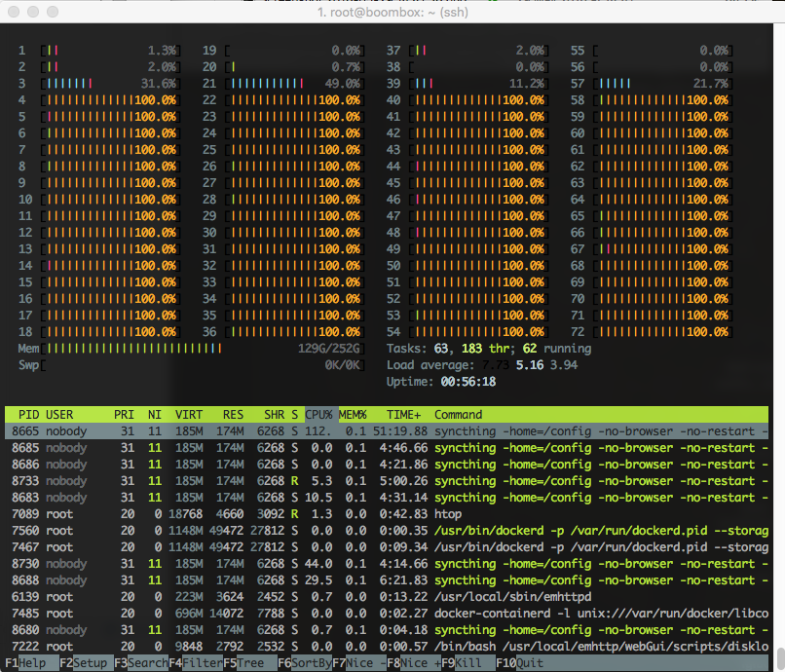Click the TIME+ column header
The height and width of the screenshot is (672, 785).
point(403,415)
